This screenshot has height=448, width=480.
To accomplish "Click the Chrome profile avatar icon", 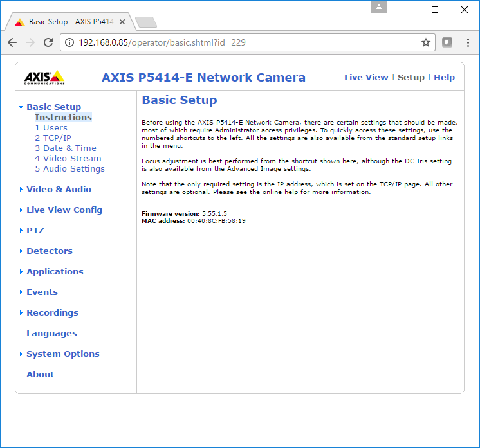I will pos(379,7).
